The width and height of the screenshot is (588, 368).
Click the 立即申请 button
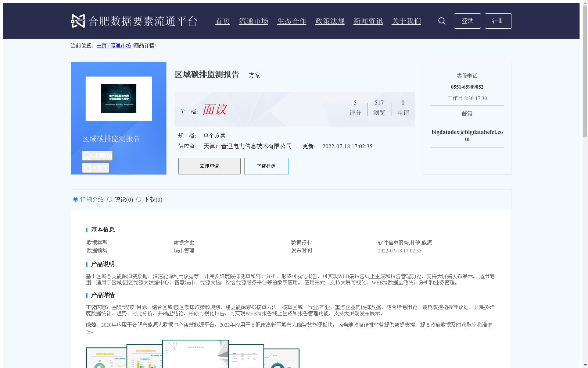(x=209, y=166)
